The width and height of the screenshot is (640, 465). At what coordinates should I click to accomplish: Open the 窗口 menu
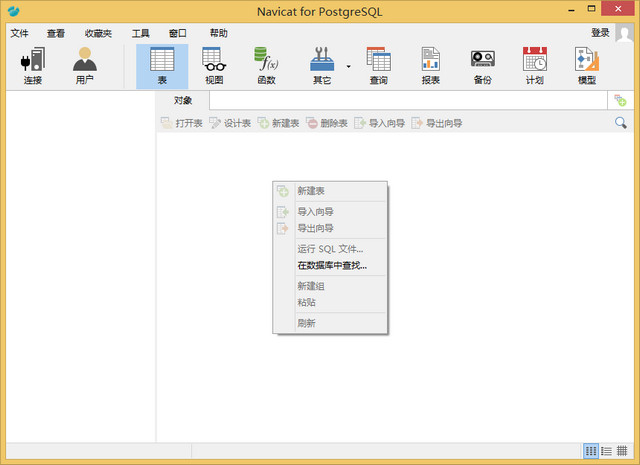(x=177, y=33)
